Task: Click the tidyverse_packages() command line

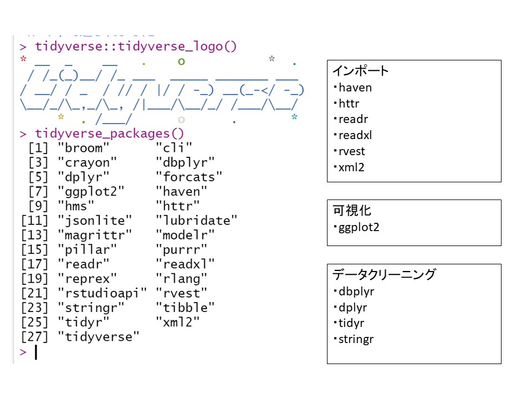Action: [x=109, y=134]
